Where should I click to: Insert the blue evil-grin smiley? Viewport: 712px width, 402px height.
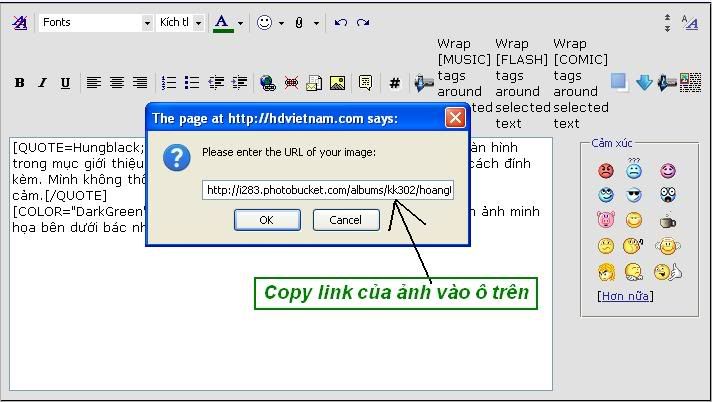606,195
